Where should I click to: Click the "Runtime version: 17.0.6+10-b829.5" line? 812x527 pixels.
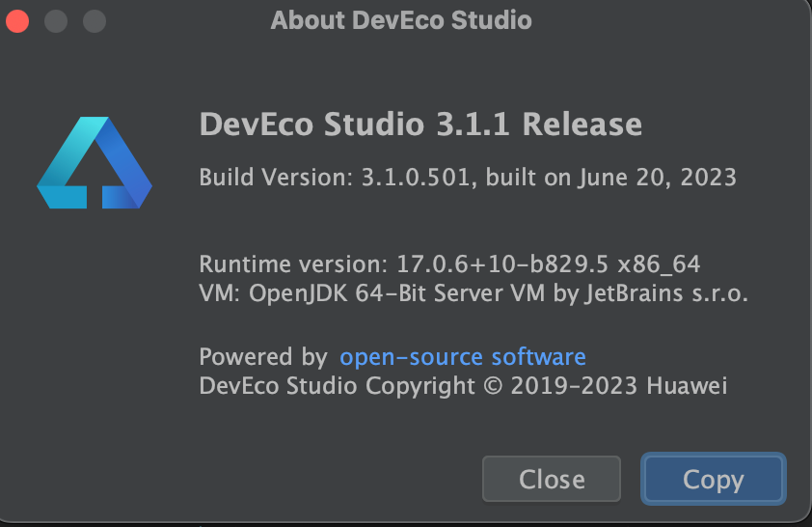[449, 264]
